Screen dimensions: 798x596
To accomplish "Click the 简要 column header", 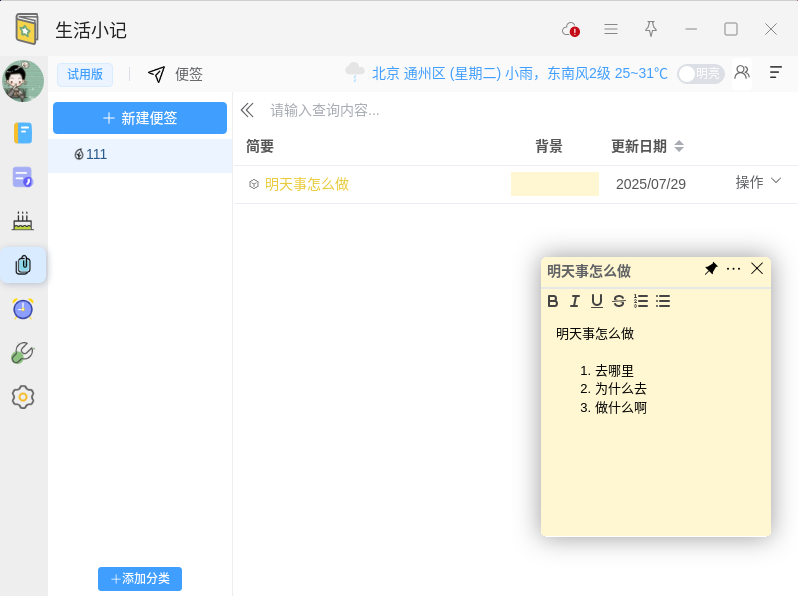I will pos(260,147).
